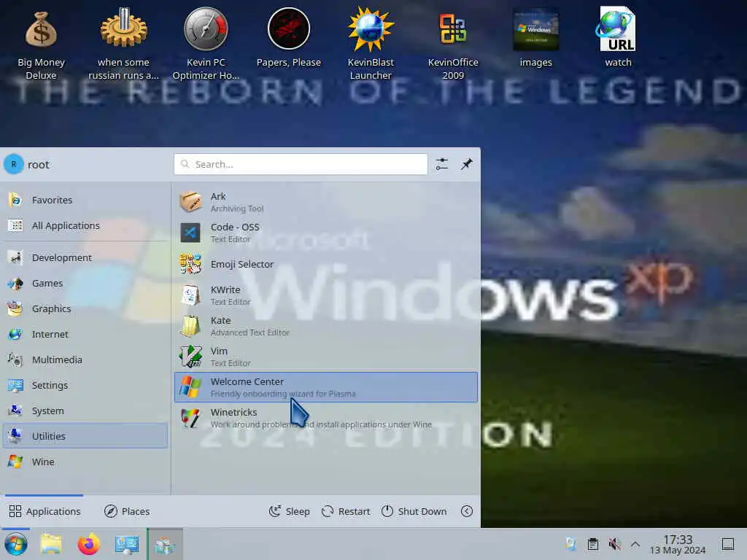
Task: Open the Multimedia category
Action: tap(85, 359)
